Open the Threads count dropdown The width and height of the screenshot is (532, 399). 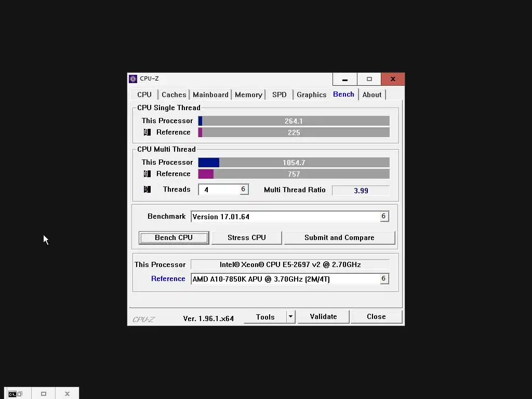243,189
